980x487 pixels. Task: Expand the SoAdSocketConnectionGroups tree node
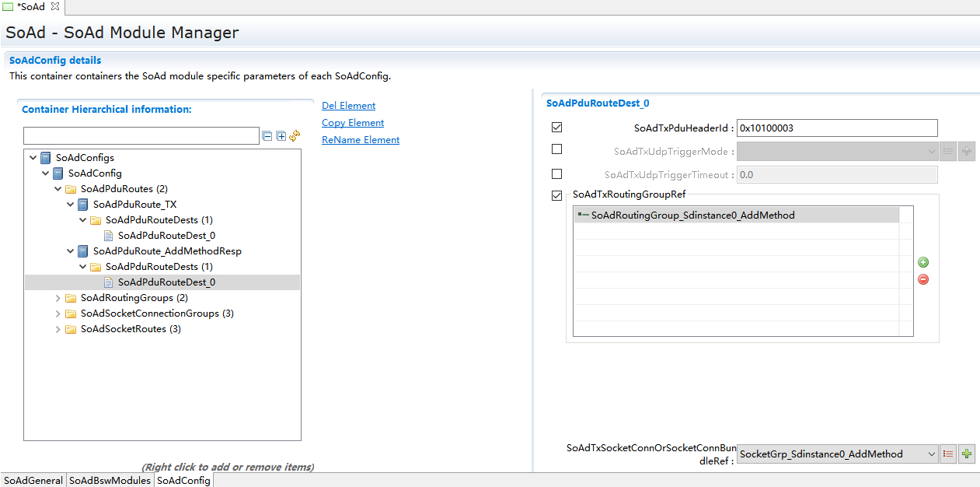point(58,314)
